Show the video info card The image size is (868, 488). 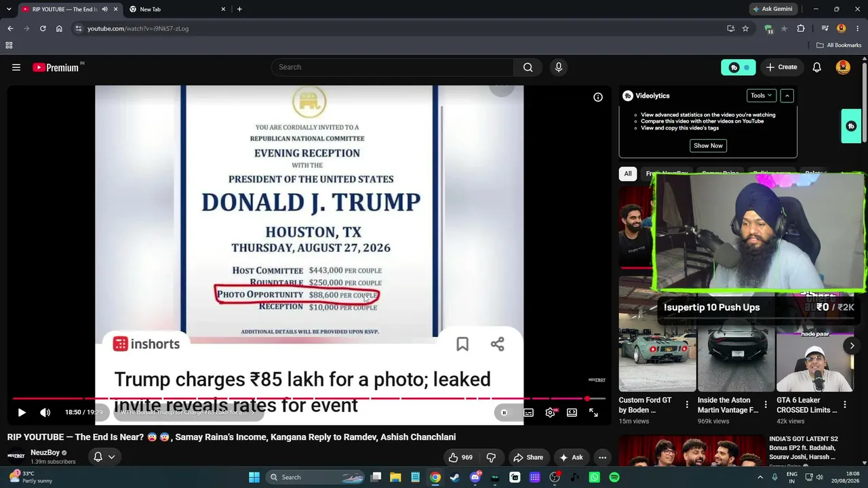[x=598, y=97]
